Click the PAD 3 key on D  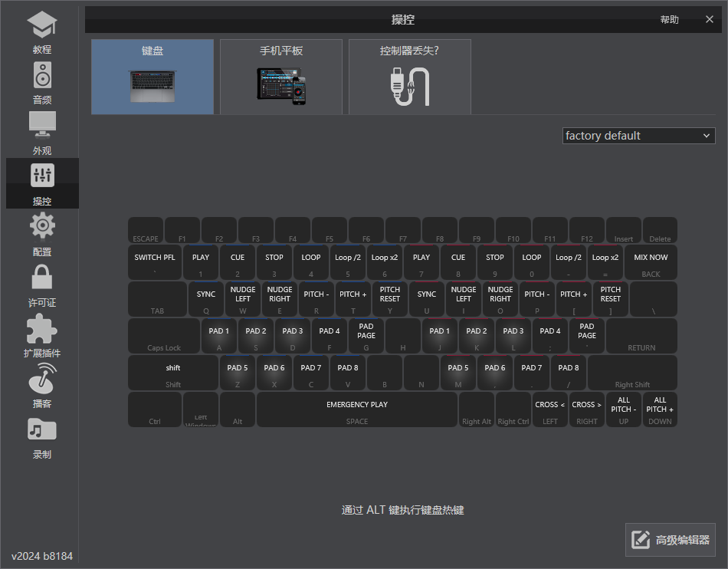[x=292, y=336]
